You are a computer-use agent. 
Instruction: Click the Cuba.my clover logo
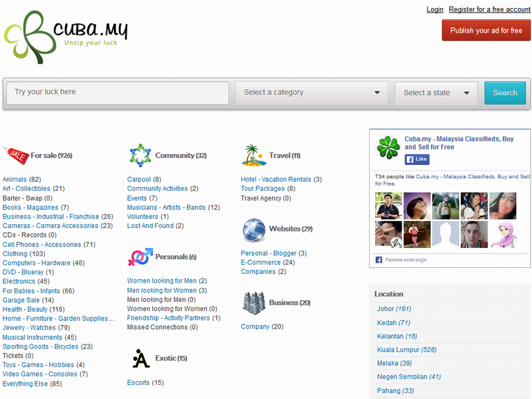pyautogui.click(x=65, y=37)
